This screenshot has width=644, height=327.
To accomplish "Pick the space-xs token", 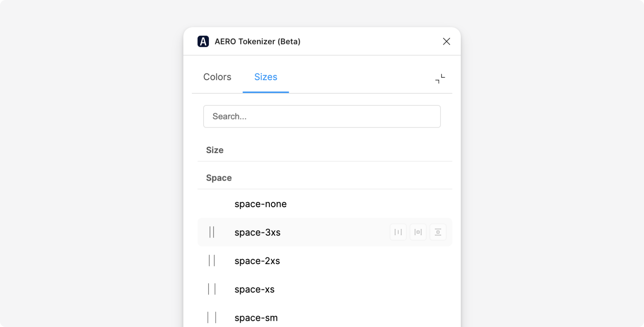I will tap(254, 289).
